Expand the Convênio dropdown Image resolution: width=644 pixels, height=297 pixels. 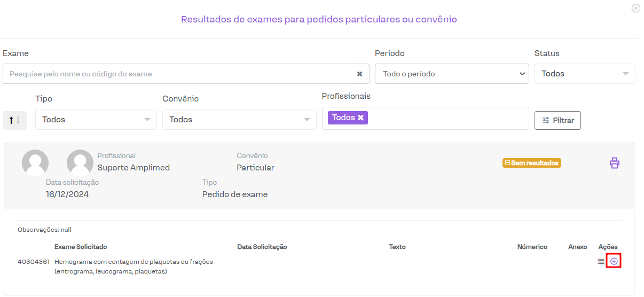(239, 120)
